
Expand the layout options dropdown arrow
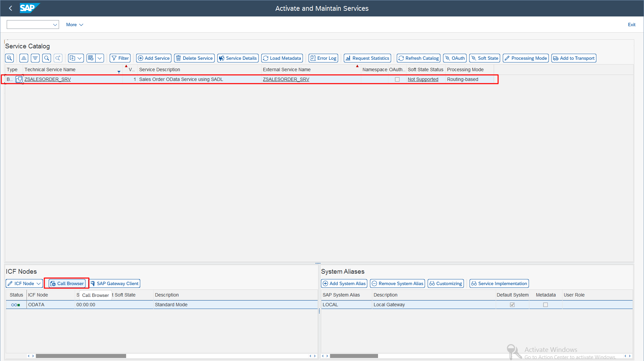click(x=100, y=58)
